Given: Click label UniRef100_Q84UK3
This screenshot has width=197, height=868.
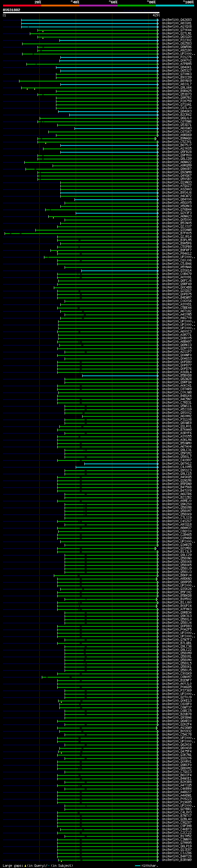Looking at the screenshot, I should pos(177,111).
